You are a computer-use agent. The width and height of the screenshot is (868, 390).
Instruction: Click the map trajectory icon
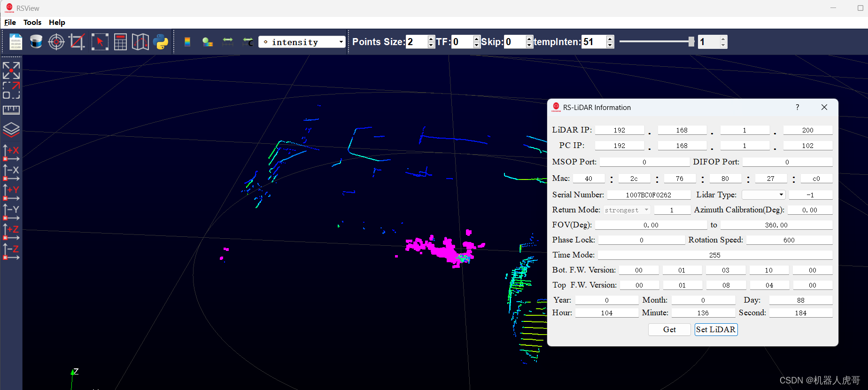click(140, 42)
